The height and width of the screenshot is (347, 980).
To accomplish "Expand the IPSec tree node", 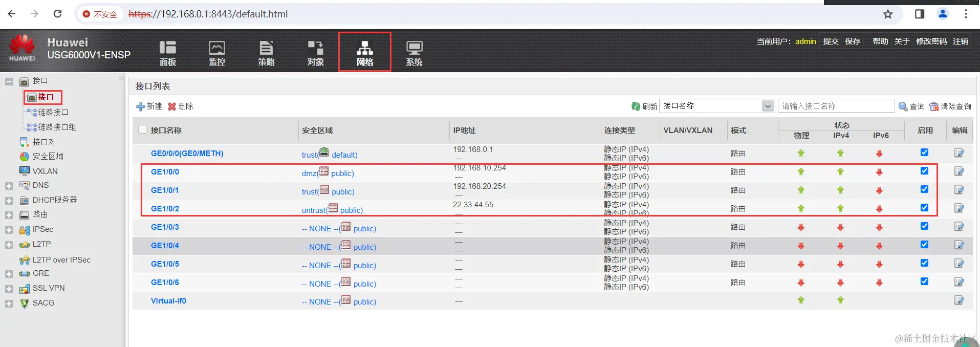I will pyautogui.click(x=9, y=230).
